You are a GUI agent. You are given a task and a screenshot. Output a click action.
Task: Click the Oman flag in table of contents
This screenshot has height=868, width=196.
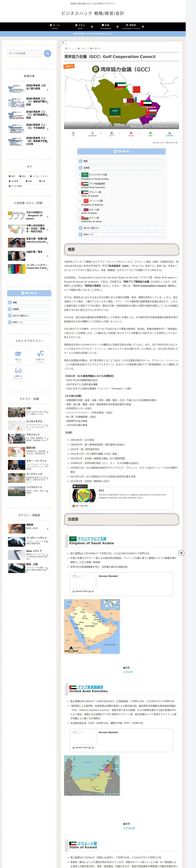click(x=85, y=218)
